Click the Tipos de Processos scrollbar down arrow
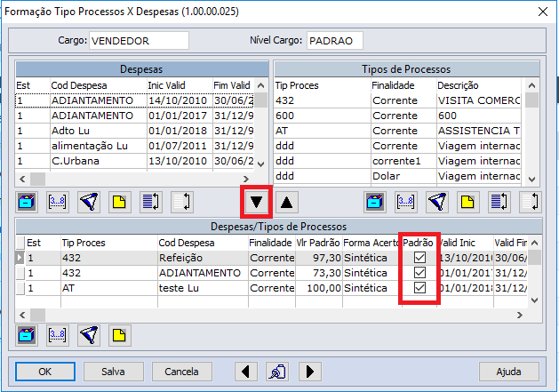 531,179
